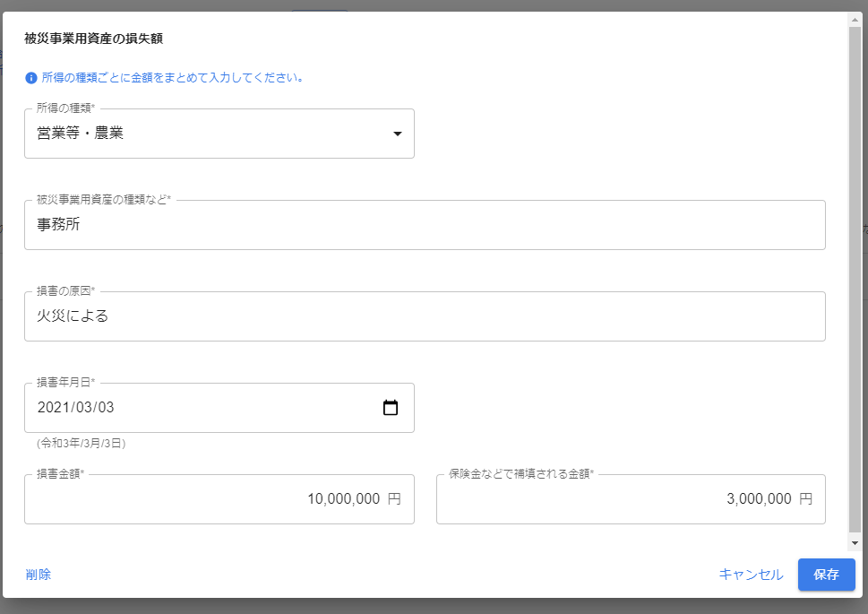Click the 損害金額 amount field

[x=219, y=499]
